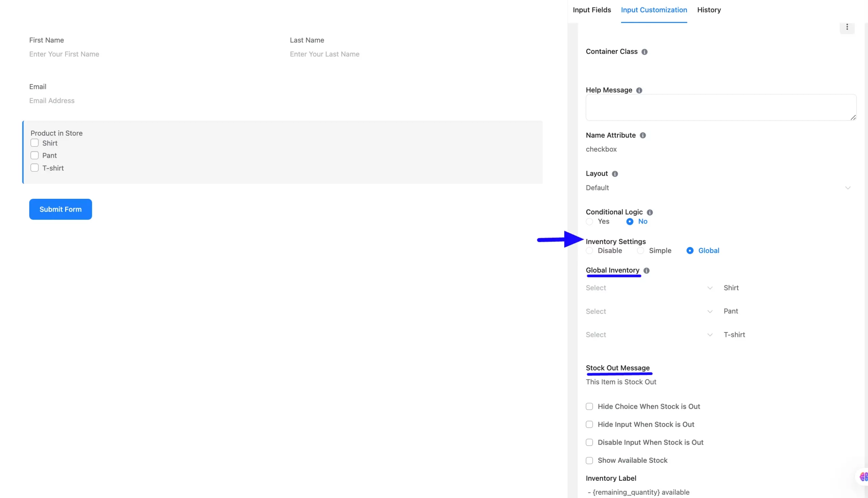868x498 pixels.
Task: Open the History tab
Action: pos(709,10)
